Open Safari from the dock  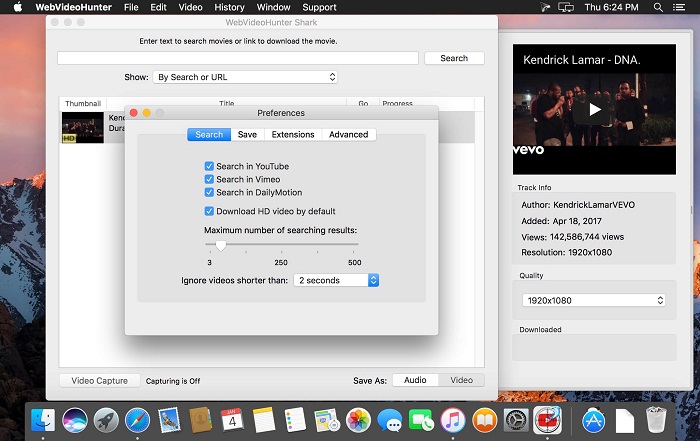pos(138,420)
